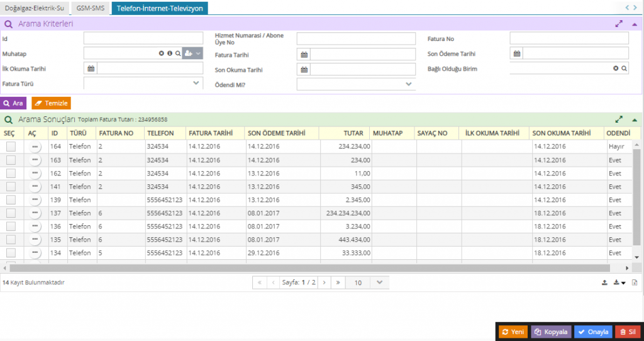Image resolution: width=644 pixels, height=341 pixels.
Task: Click the Onayla button
Action: pos(594,332)
